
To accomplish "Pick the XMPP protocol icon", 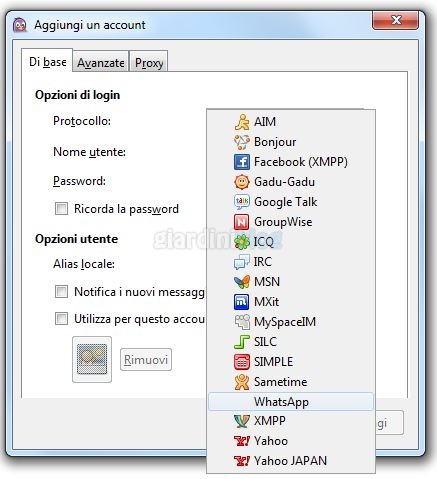I will [x=242, y=421].
